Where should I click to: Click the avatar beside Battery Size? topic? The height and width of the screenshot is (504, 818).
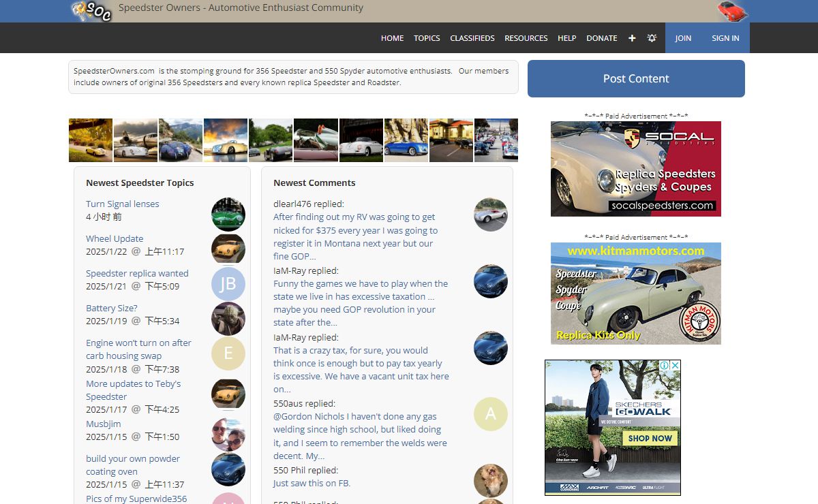click(228, 319)
